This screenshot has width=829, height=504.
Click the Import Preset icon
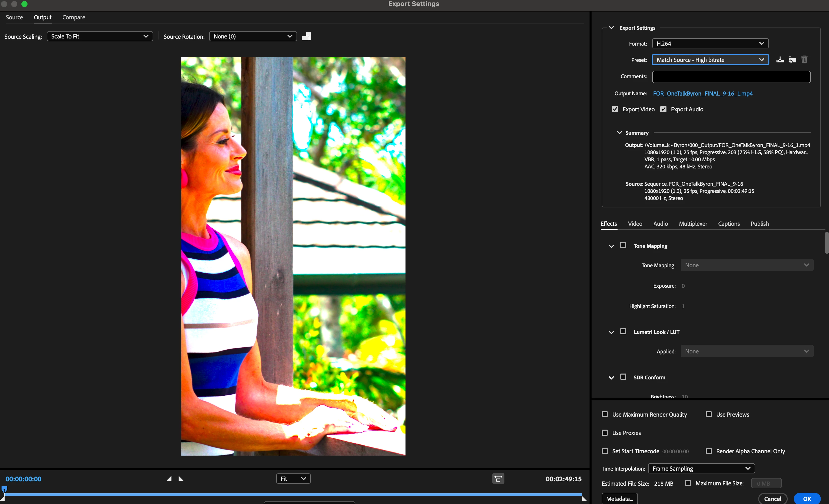[x=792, y=60]
